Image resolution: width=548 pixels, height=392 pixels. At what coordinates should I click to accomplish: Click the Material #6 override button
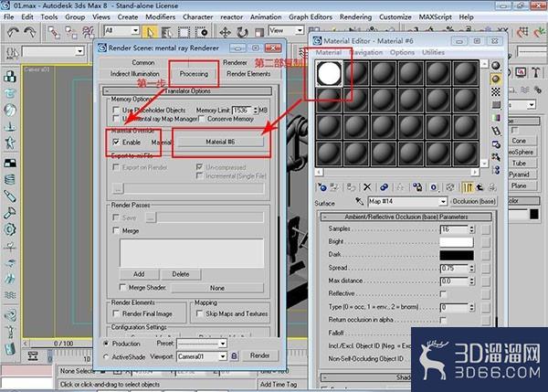[x=220, y=142]
